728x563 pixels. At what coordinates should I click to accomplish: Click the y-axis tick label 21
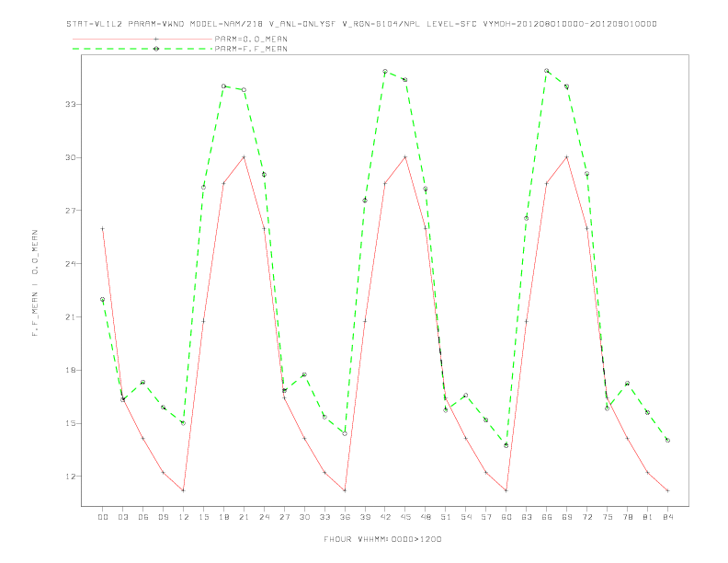[71, 316]
